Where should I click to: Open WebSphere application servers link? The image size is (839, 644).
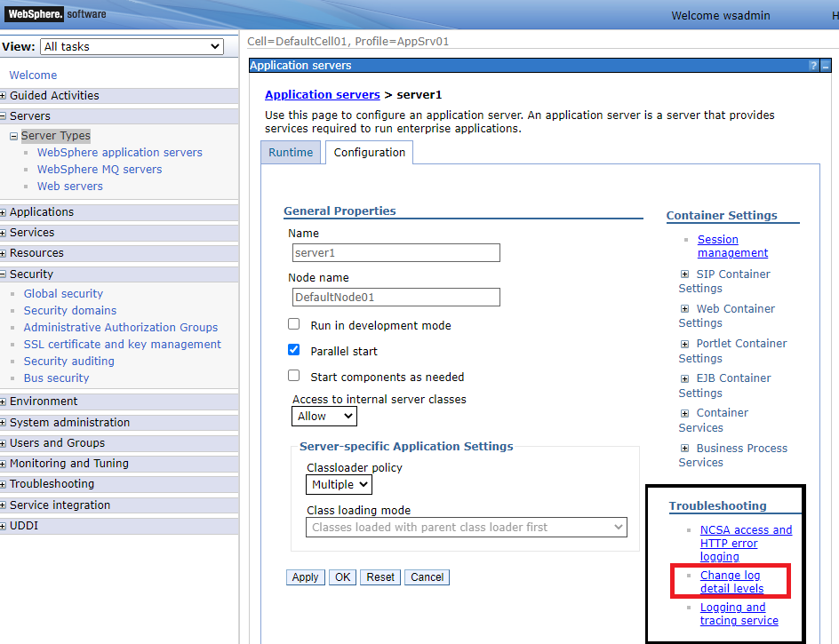(x=120, y=153)
